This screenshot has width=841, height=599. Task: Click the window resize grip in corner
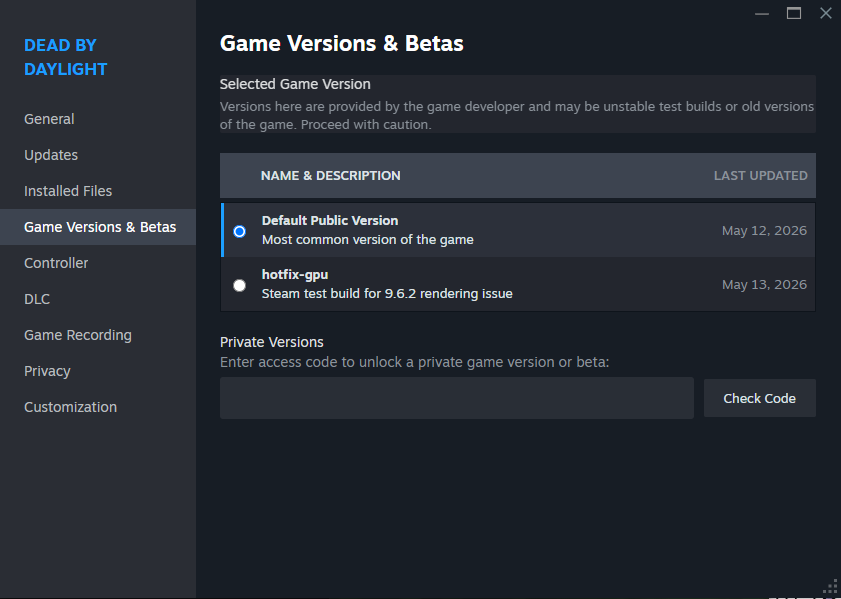(x=831, y=587)
